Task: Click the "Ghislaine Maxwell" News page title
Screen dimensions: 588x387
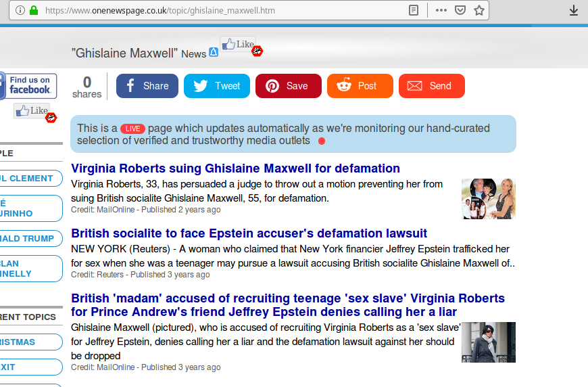Action: point(139,53)
